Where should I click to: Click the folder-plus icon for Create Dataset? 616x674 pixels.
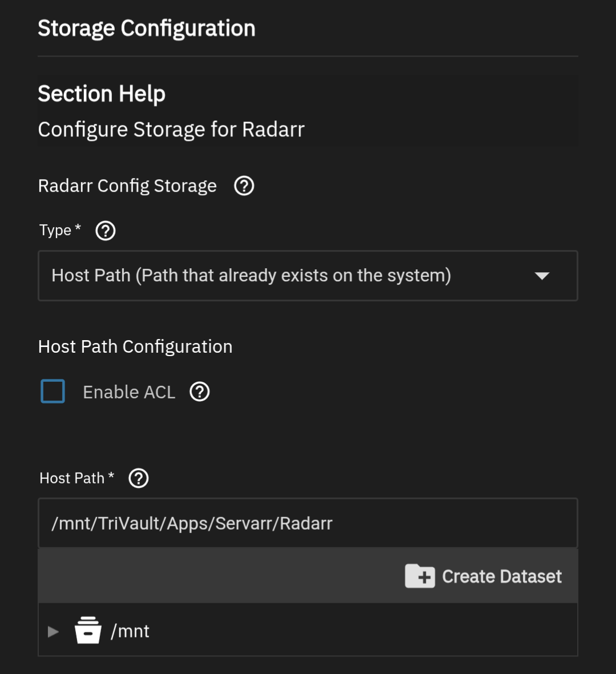click(420, 576)
